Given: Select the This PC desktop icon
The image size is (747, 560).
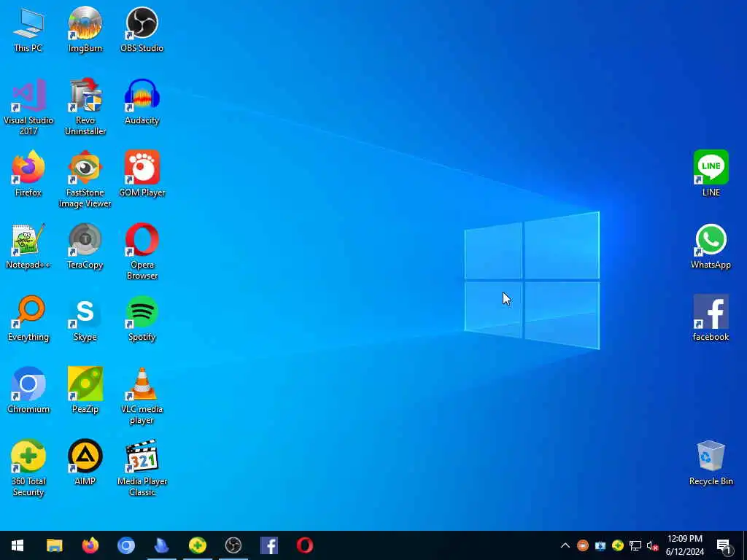Looking at the screenshot, I should pos(28,29).
